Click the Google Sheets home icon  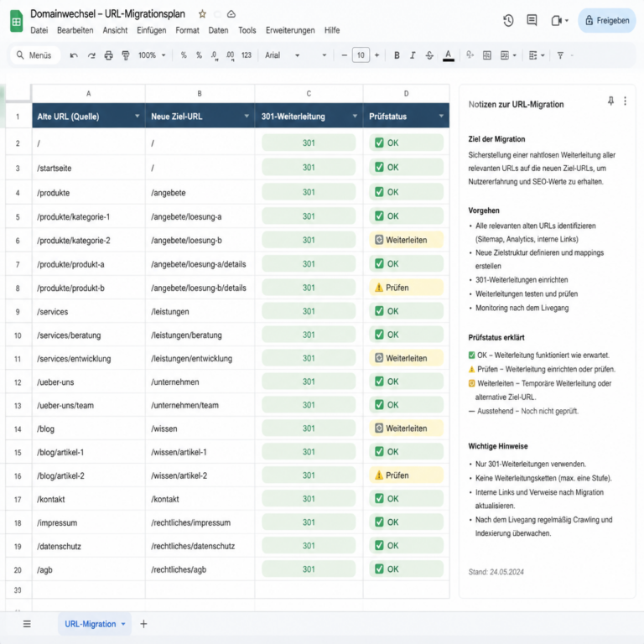point(17,21)
